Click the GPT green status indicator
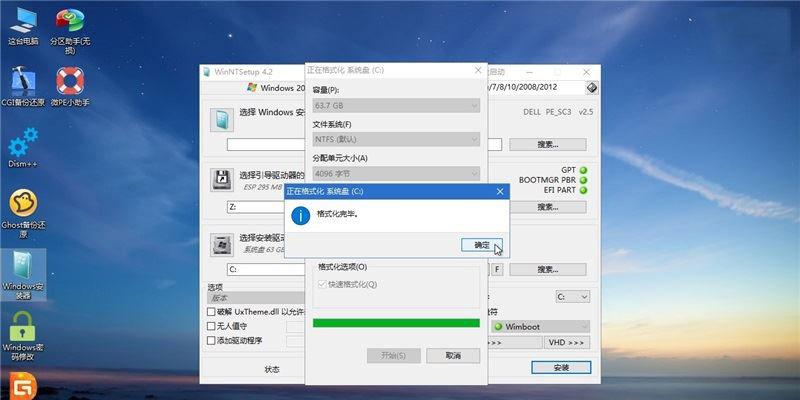Viewport: 800px width, 400px height. (x=583, y=170)
